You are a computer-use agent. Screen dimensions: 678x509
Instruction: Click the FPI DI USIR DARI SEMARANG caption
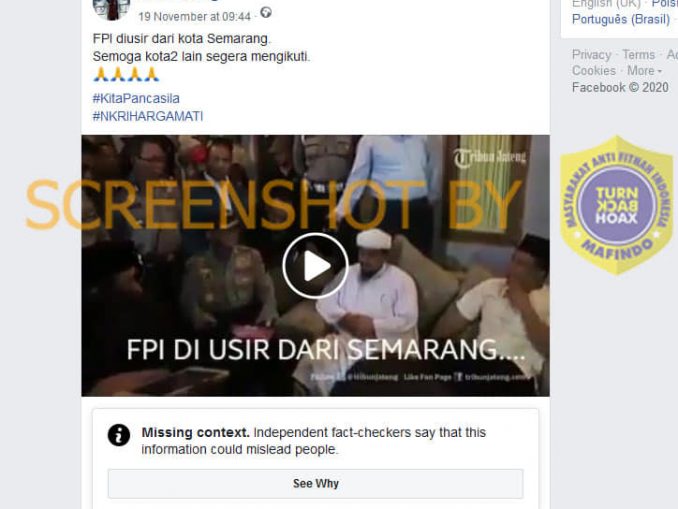[326, 349]
